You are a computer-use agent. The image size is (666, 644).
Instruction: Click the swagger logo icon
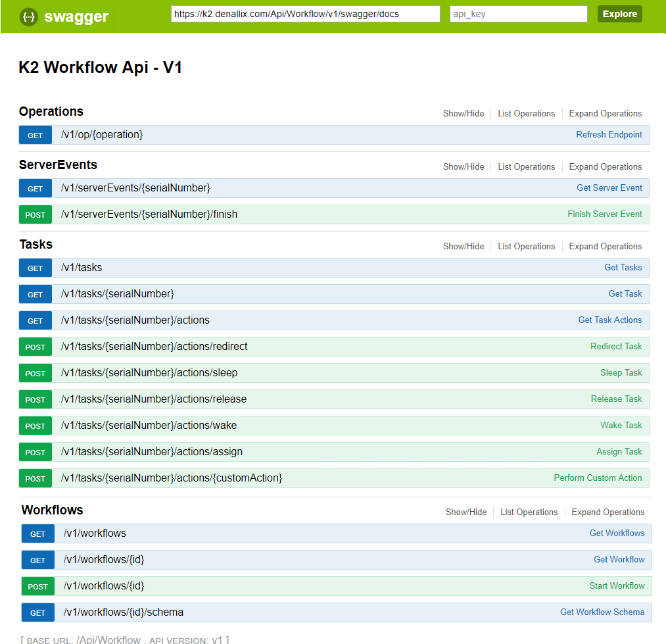click(28, 16)
